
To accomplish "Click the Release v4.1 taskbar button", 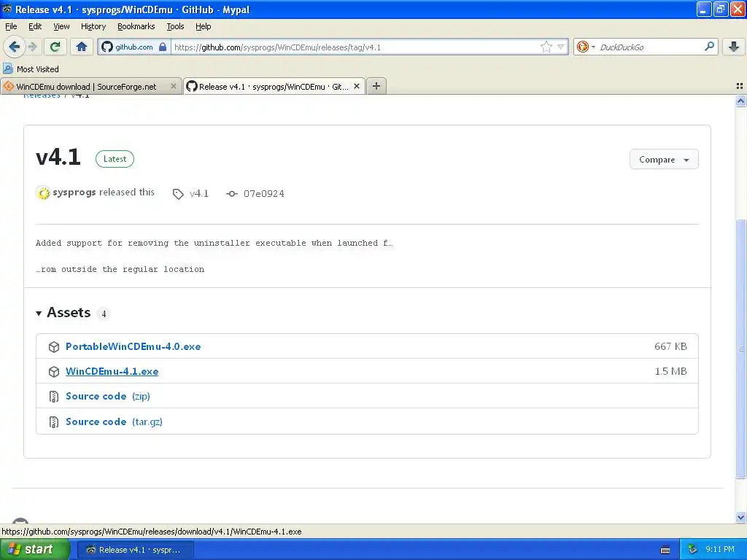I will pyautogui.click(x=135, y=550).
